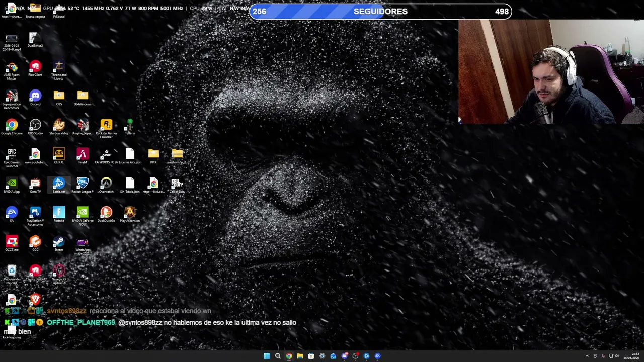Image resolution: width=644 pixels, height=362 pixels.
Task: Launch Steam from the desktop
Action: pyautogui.click(x=59, y=244)
